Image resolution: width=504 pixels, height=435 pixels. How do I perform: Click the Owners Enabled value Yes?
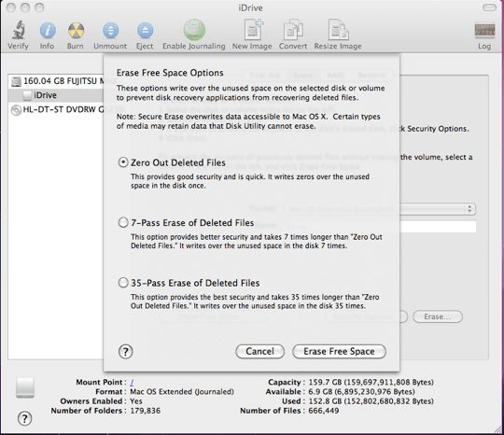pos(136,401)
